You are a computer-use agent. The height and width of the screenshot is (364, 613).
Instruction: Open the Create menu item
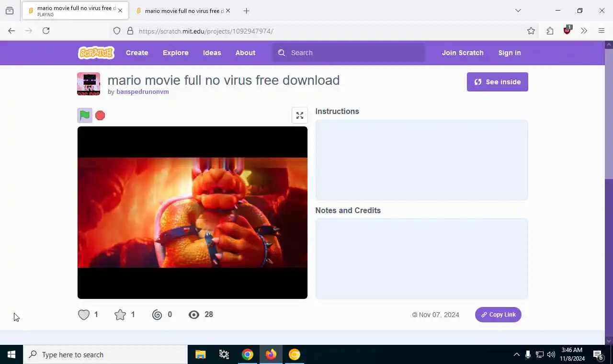tap(137, 53)
